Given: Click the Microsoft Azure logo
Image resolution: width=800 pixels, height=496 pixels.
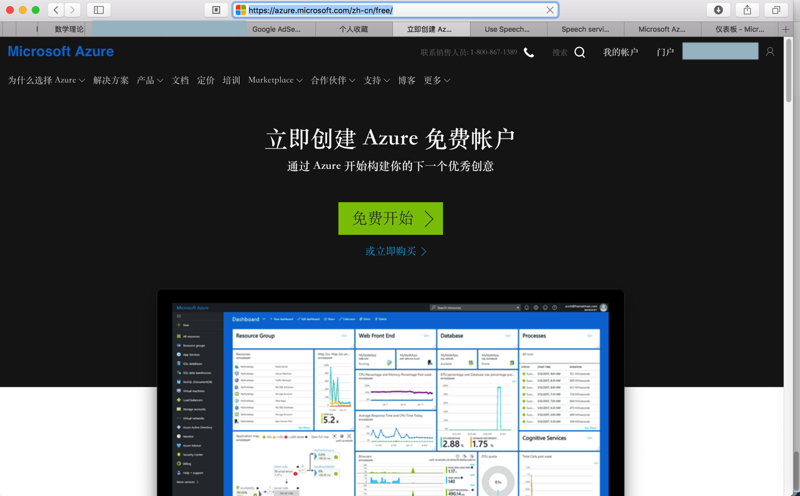Looking at the screenshot, I should tap(61, 52).
